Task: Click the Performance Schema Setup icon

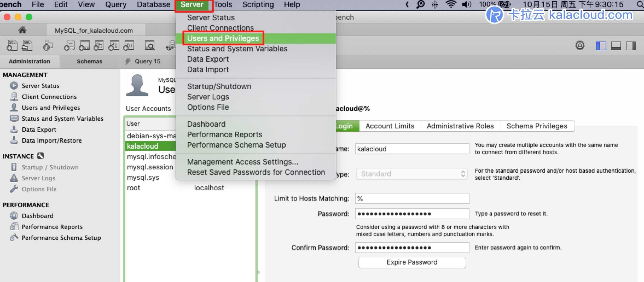Action: click(x=14, y=237)
